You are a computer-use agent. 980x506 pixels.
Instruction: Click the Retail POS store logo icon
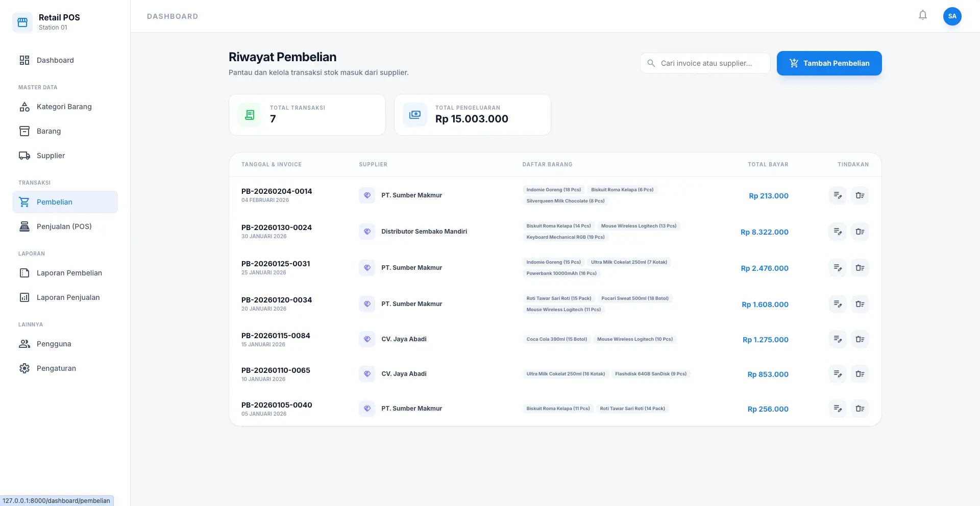tap(22, 22)
